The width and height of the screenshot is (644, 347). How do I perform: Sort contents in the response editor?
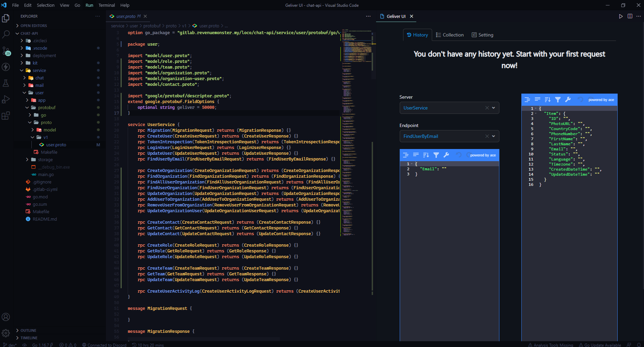coord(548,100)
